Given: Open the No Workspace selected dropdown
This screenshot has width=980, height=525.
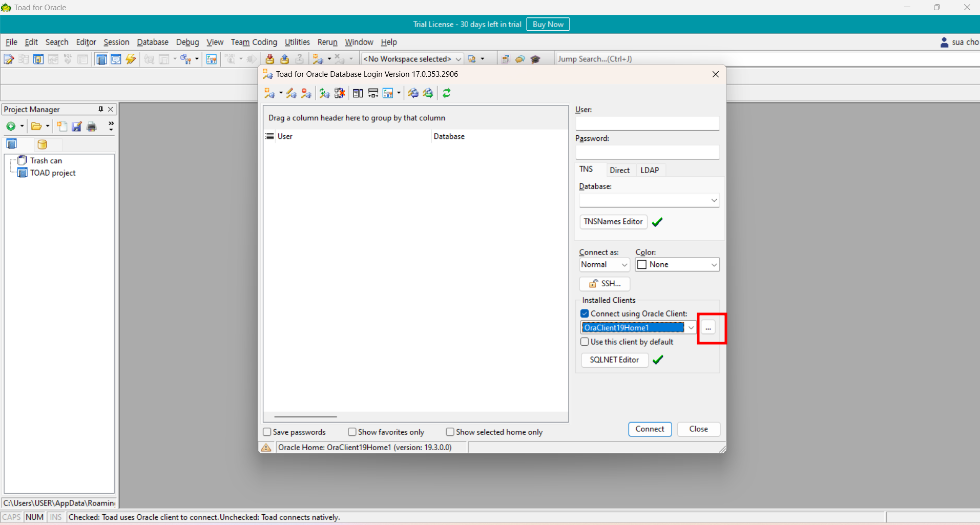Looking at the screenshot, I should pos(458,59).
